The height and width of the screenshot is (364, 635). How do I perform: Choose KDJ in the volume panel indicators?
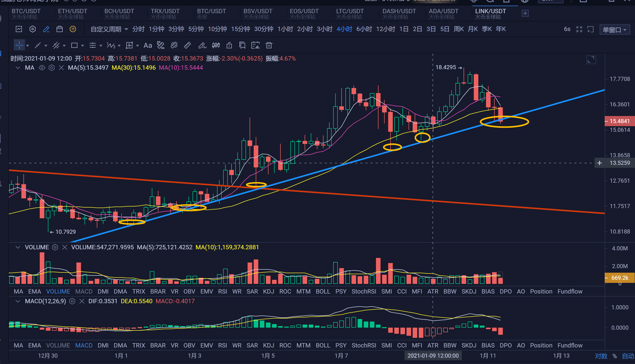pos(268,292)
